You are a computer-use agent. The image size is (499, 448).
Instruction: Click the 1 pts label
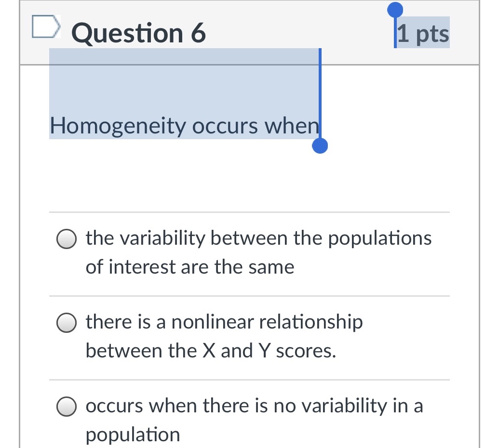[x=422, y=33]
